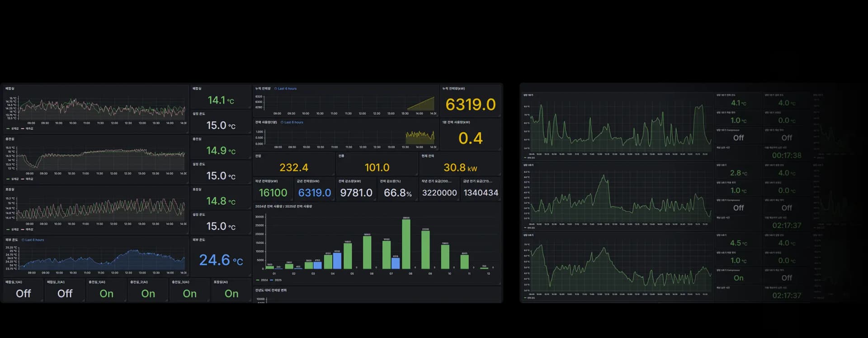Screen dimensions: 868x338
Task: Click 00:17:38 countdown timer panel
Action: (787, 155)
